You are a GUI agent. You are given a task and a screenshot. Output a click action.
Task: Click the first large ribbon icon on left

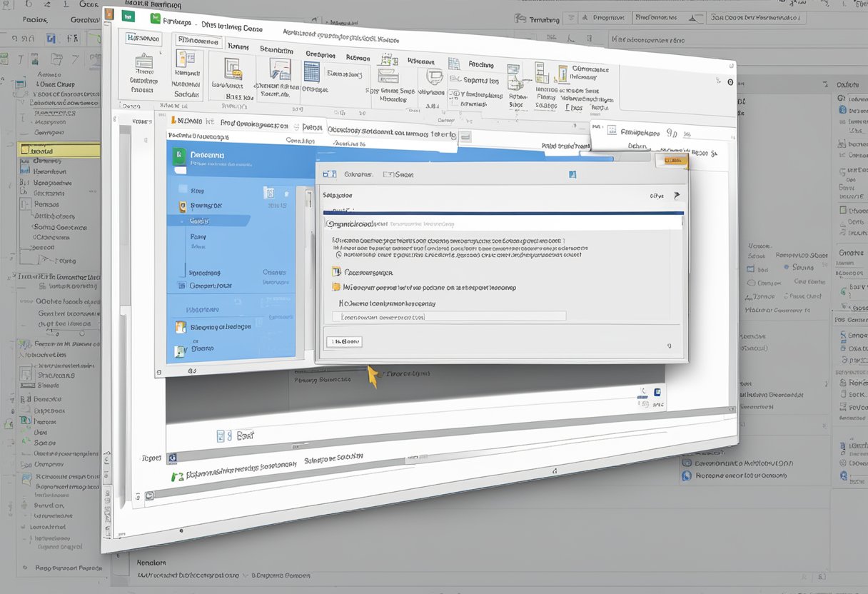144,65
